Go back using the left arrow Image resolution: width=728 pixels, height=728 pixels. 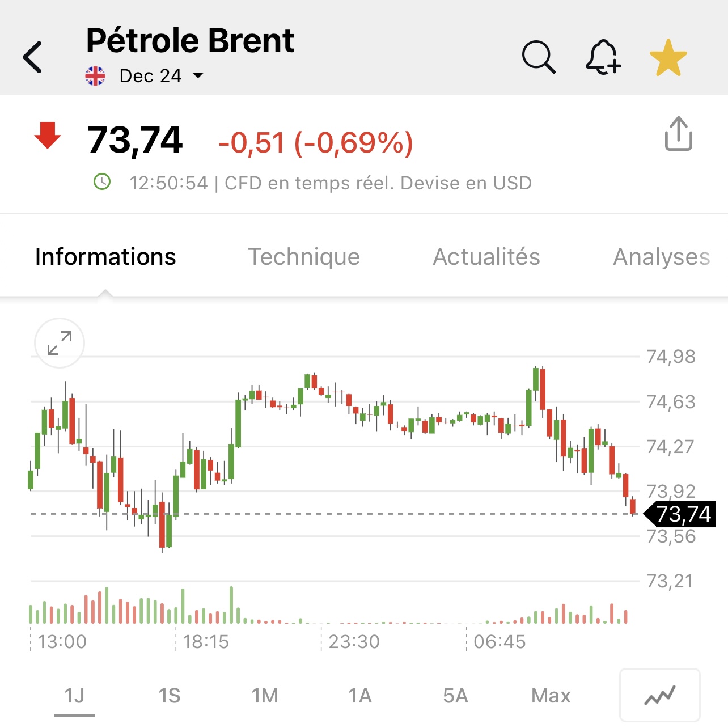pos(33,57)
